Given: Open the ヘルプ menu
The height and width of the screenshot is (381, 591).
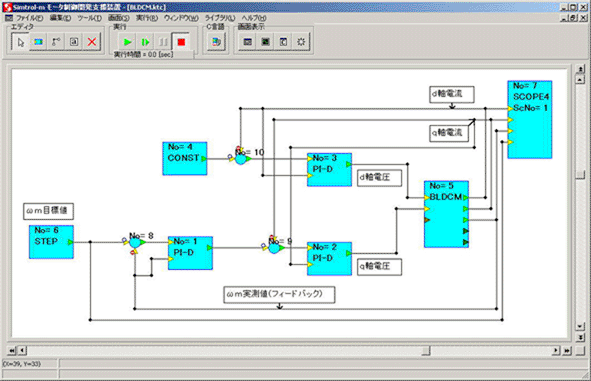Looking at the screenshot, I should [x=254, y=18].
